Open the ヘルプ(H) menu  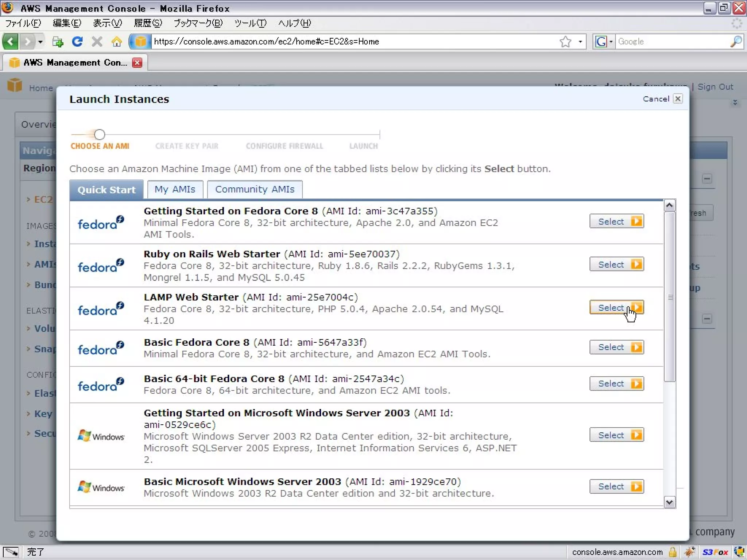coord(294,23)
